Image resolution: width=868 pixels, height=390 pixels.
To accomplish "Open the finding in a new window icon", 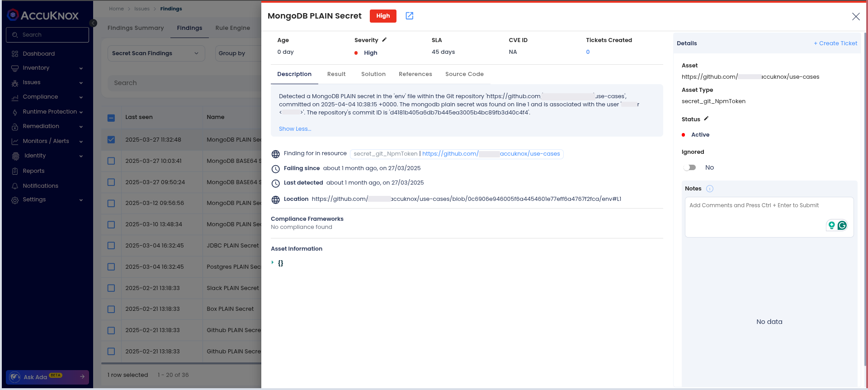I will [x=409, y=16].
